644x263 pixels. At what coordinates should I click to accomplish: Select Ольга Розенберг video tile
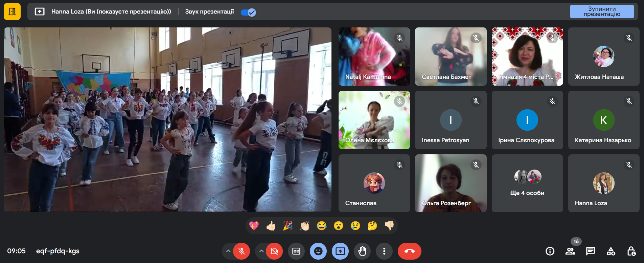coord(451,183)
